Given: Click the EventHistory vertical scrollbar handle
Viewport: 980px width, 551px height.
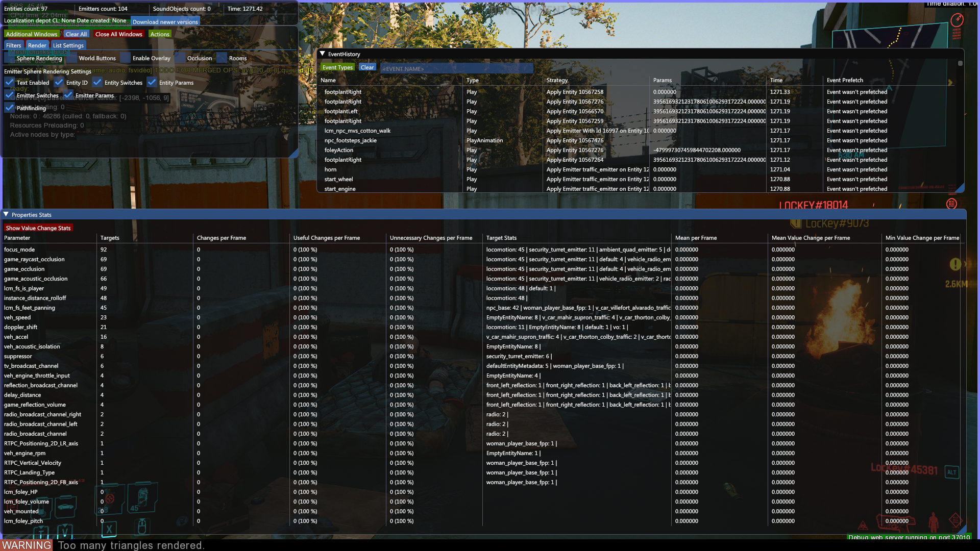Looking at the screenshot, I should pos(960,63).
